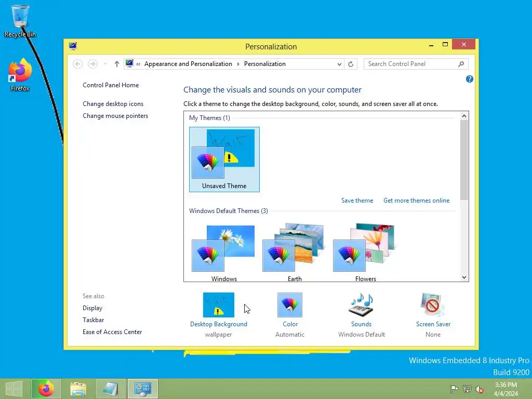Click the 'My Themes (1)' heading
This screenshot has width=532, height=399.
click(x=209, y=118)
